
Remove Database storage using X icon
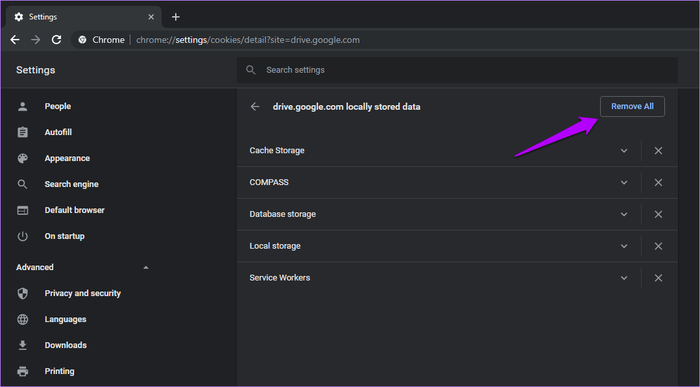(658, 214)
